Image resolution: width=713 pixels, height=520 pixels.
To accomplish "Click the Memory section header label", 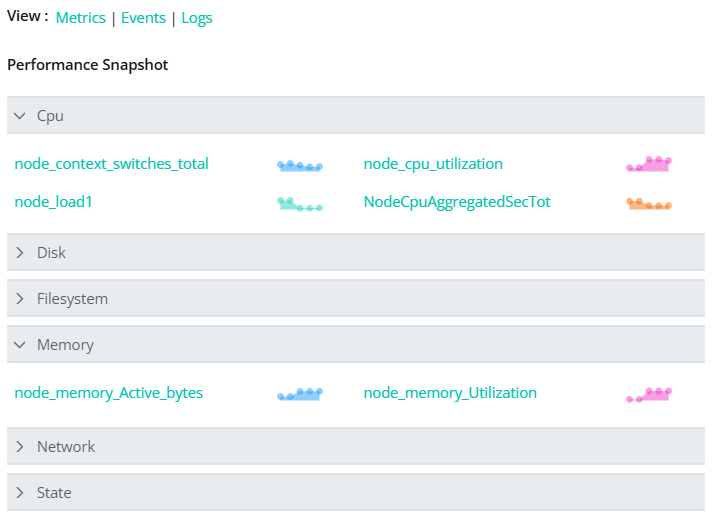I will tap(65, 345).
